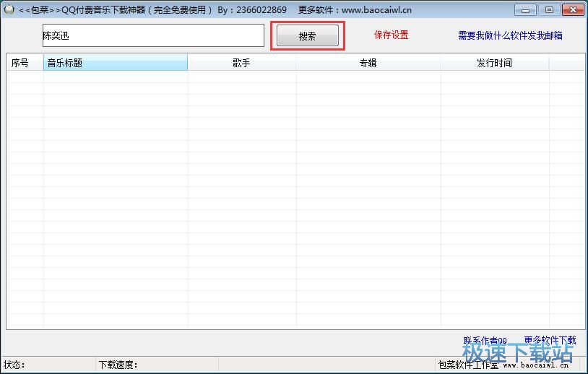588x374 pixels.
Task: Sort by 专辑 column header
Action: click(x=368, y=63)
